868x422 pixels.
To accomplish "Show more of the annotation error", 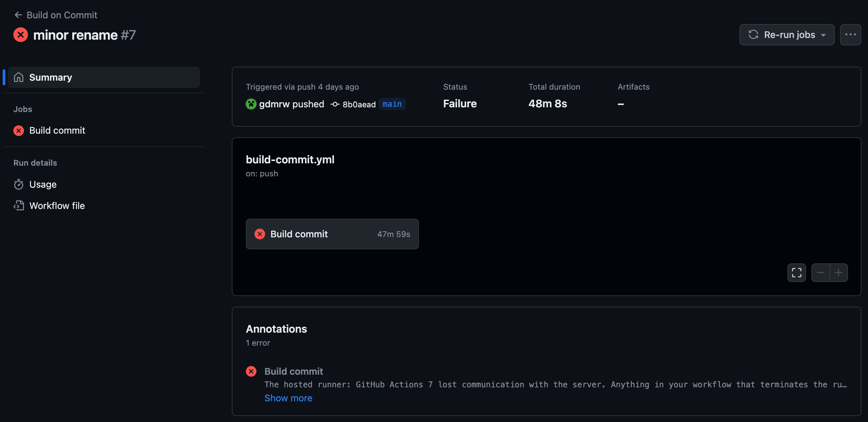I will [x=288, y=398].
